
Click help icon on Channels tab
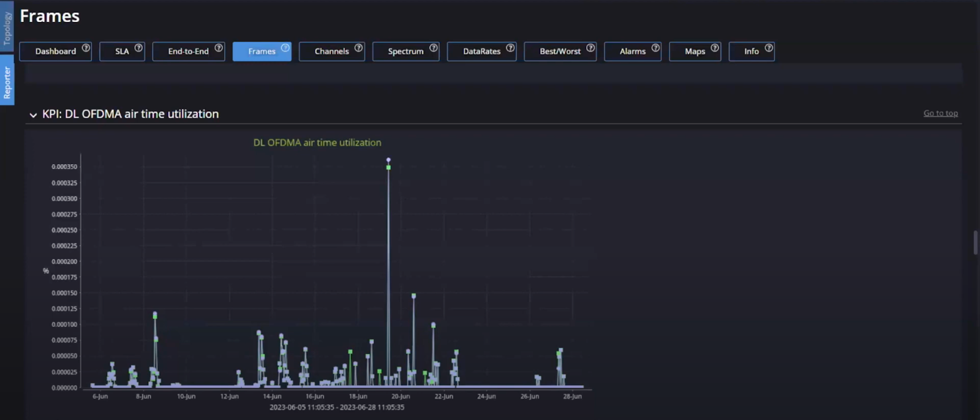tap(358, 48)
